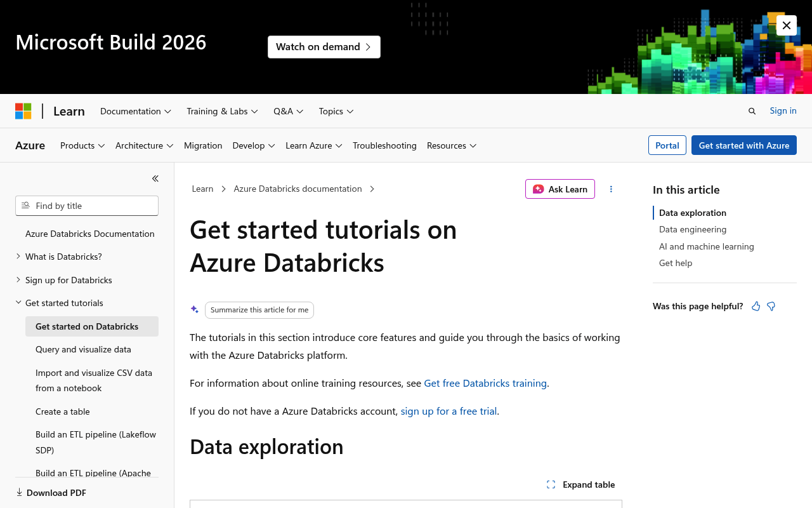The image size is (812, 508).
Task: Click the Download PDF arrow icon
Action: [19, 492]
